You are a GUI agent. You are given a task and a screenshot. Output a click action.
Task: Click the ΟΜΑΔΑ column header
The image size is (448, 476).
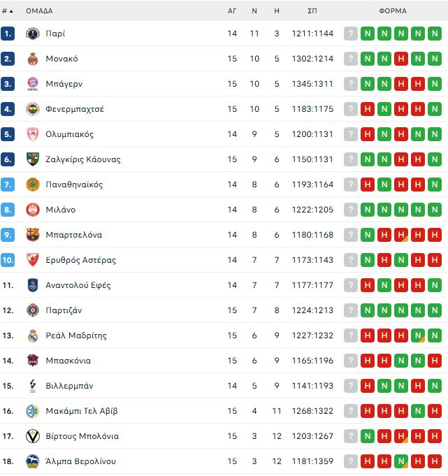[x=39, y=11]
